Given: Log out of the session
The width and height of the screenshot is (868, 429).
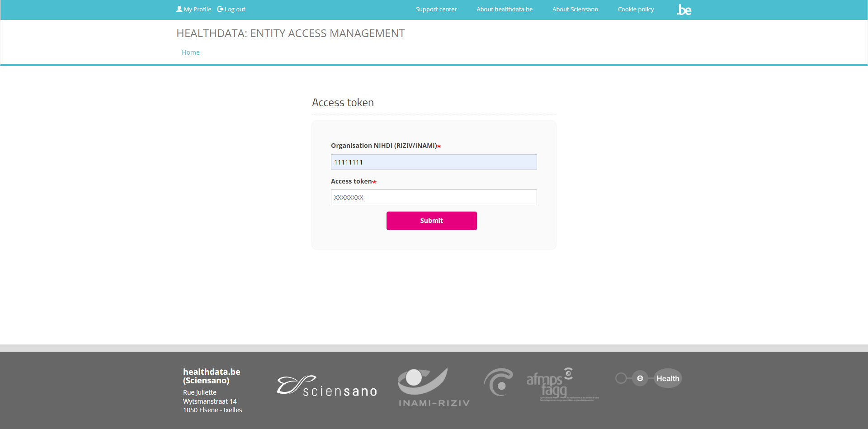Looking at the screenshot, I should [x=235, y=9].
